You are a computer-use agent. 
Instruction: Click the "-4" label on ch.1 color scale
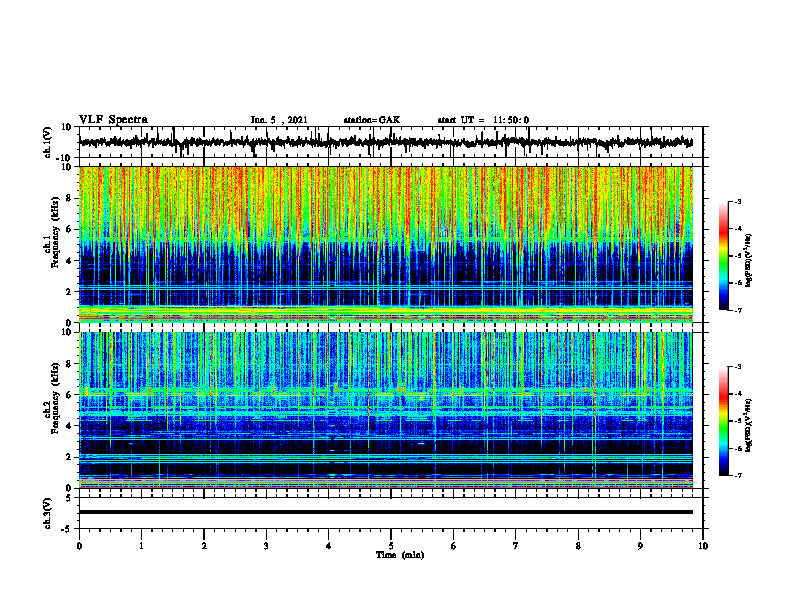738,229
